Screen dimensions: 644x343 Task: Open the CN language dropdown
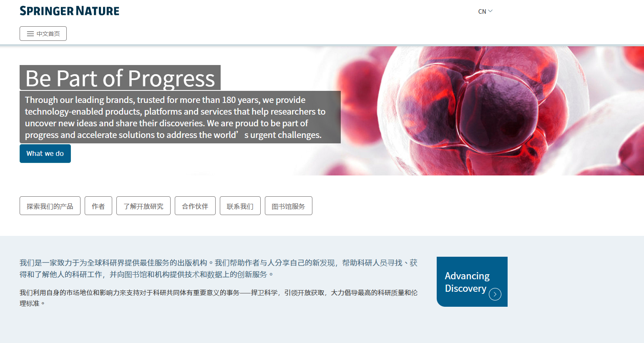(485, 11)
